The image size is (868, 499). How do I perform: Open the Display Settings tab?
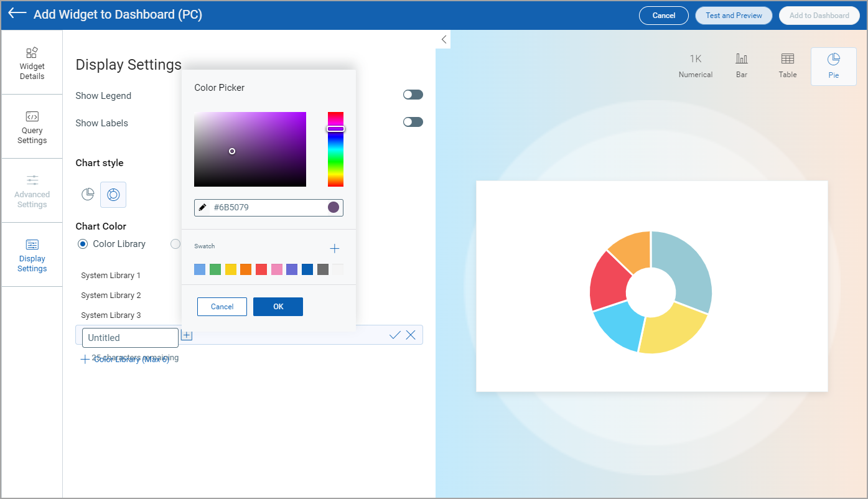pyautogui.click(x=32, y=255)
